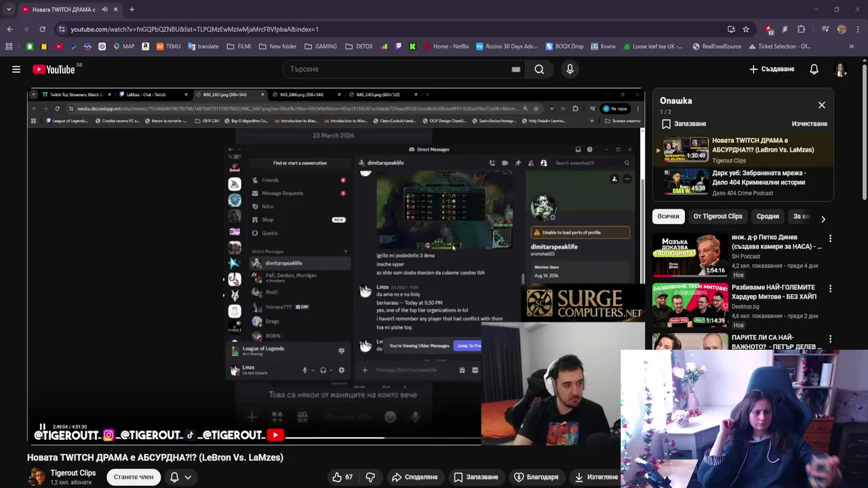Open the GAMING bookmarks folder
868x488 pixels.
click(x=321, y=47)
